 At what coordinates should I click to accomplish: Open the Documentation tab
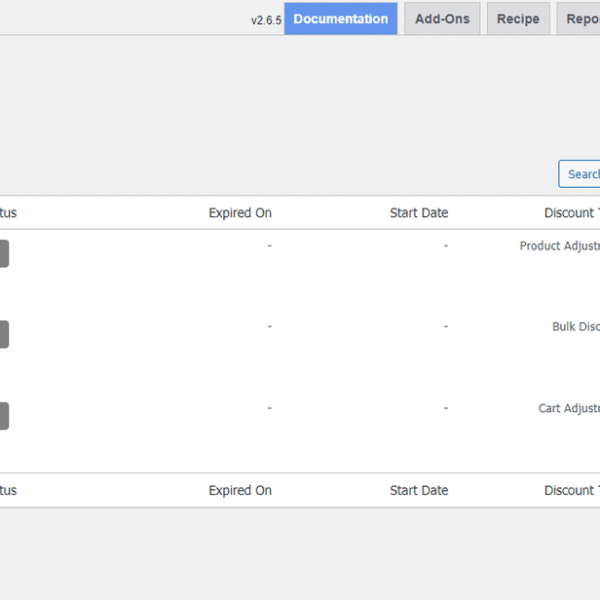pos(340,19)
